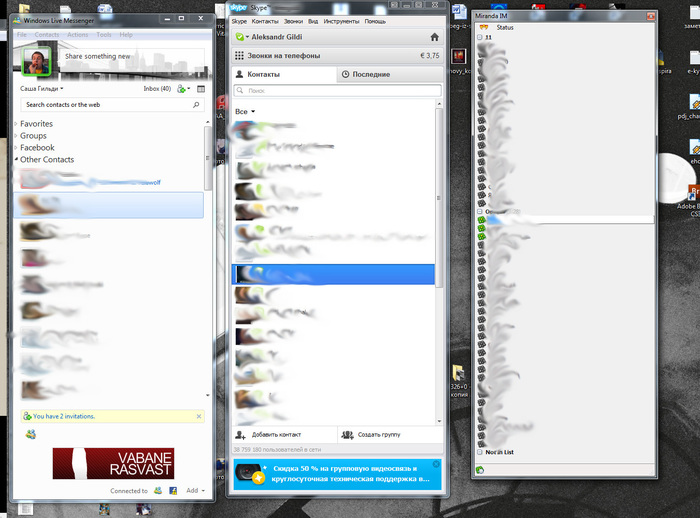Close the Skype advertisement banner
The height and width of the screenshot is (518, 700).
(x=436, y=464)
